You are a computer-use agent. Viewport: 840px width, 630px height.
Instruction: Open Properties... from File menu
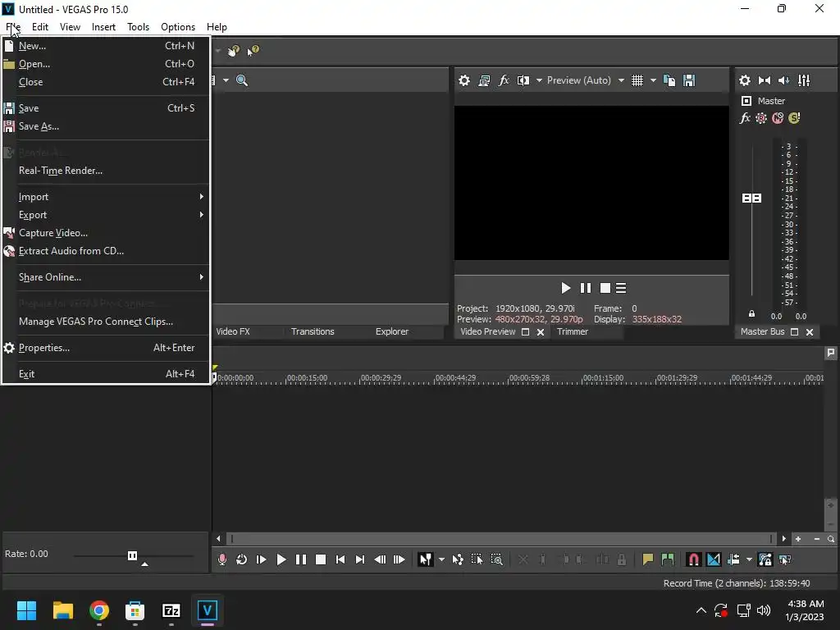click(106, 348)
